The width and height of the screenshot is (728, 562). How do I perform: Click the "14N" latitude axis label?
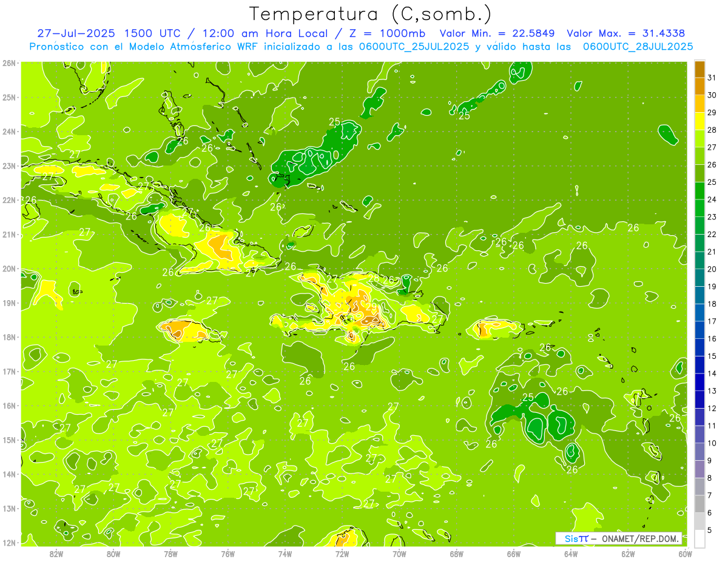(x=8, y=474)
